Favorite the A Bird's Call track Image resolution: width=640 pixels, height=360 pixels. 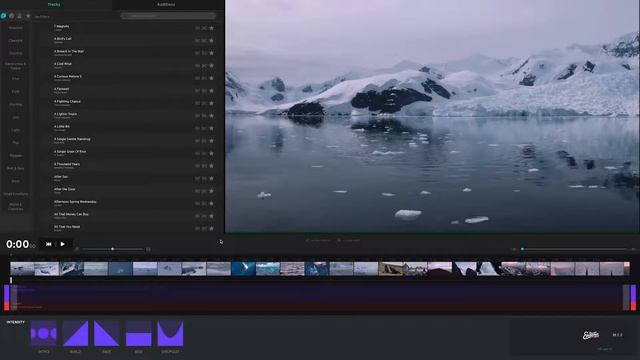(211, 40)
